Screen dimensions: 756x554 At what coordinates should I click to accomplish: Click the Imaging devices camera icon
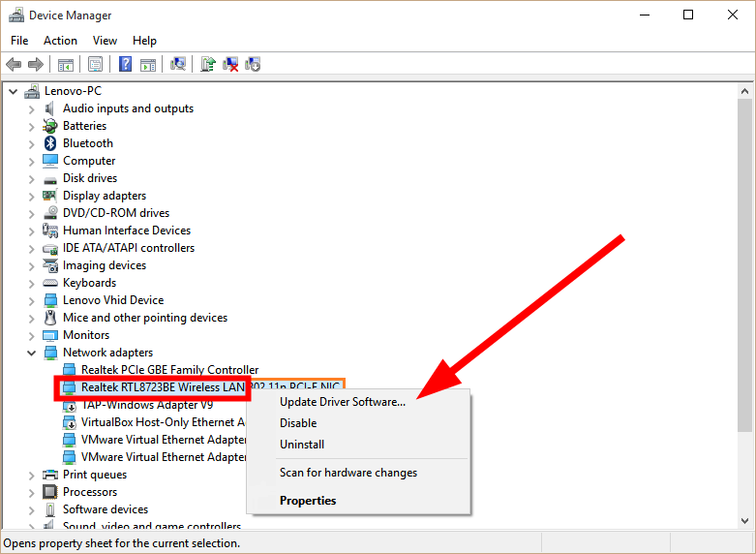pos(50,265)
